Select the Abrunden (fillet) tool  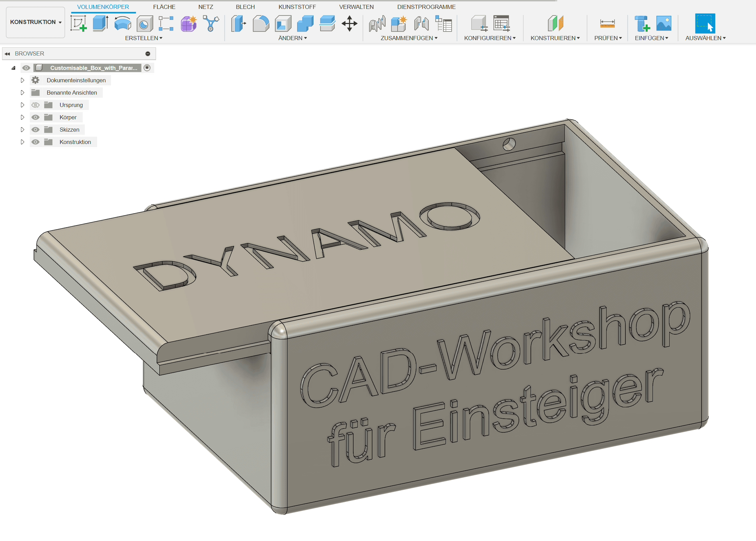pyautogui.click(x=260, y=24)
